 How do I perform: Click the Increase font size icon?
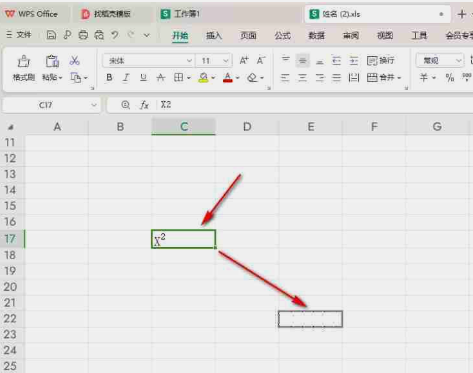pos(244,60)
